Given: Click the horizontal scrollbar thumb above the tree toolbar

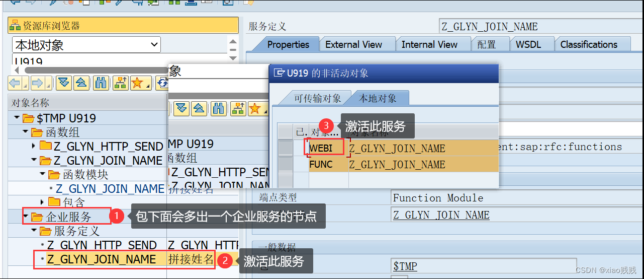Looking at the screenshot, I should coord(97,70).
